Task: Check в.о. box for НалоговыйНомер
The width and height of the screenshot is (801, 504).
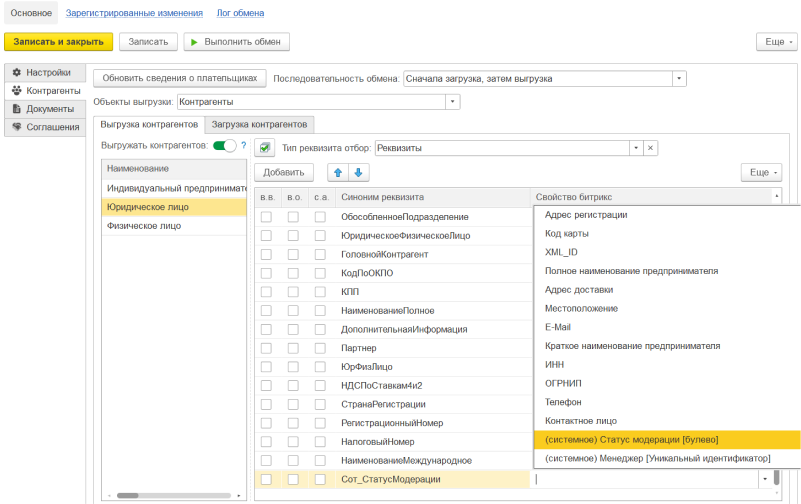Action: pos(293,442)
